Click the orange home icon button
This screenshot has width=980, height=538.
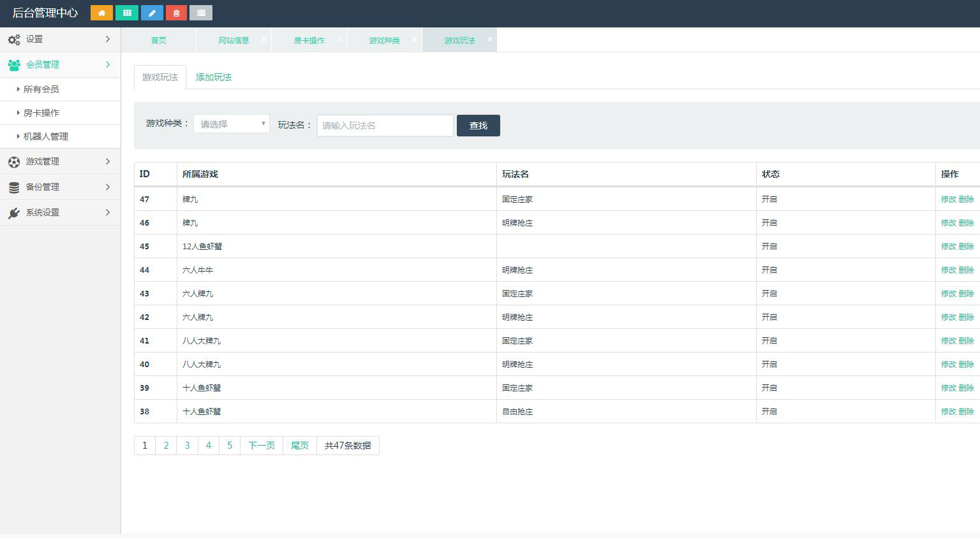101,13
